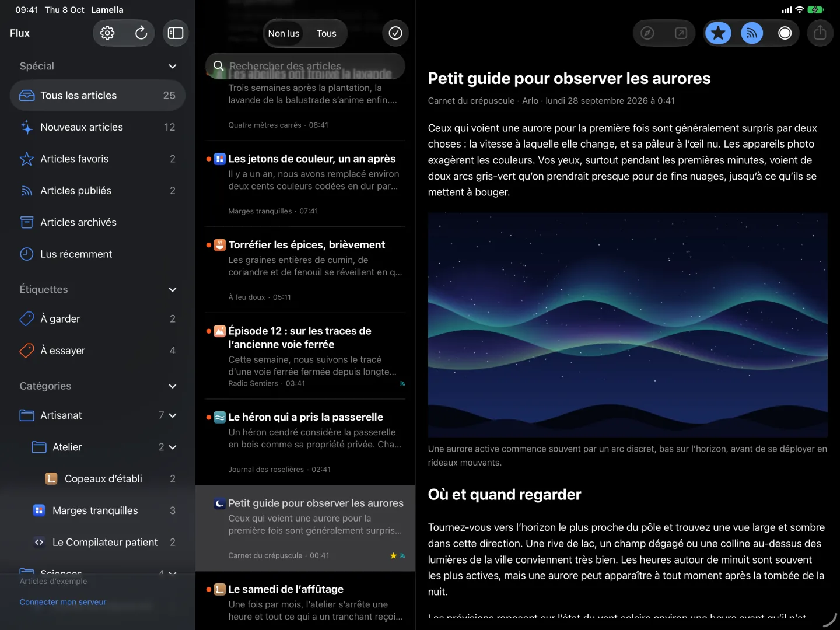The image size is (840, 630).
Task: Open the Épisode 12 voie ferrée article
Action: (x=305, y=356)
